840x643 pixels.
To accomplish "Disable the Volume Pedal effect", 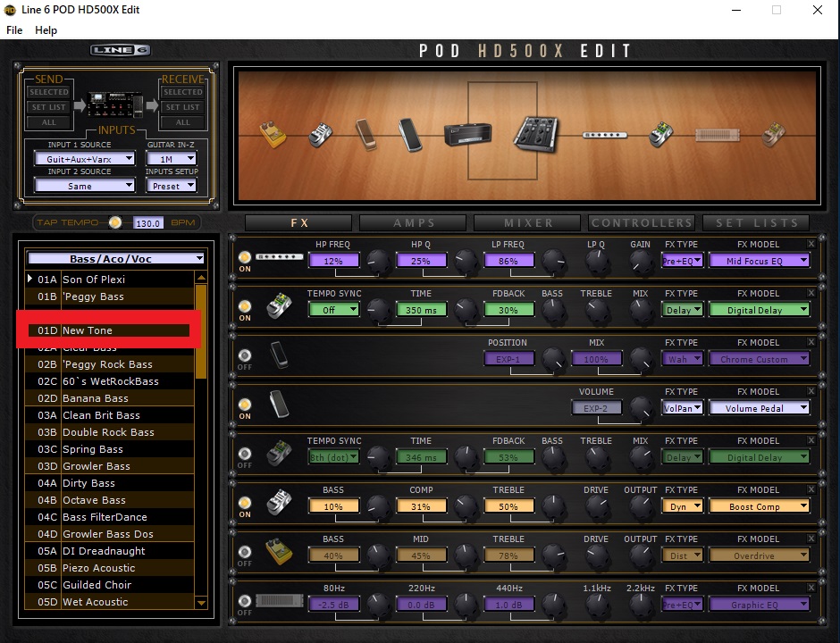I will tap(245, 405).
